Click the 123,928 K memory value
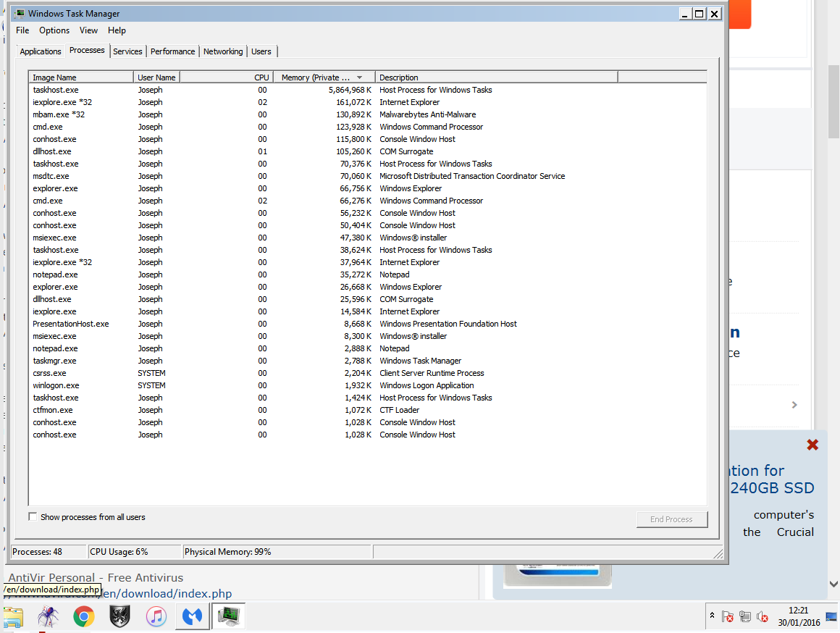 pyautogui.click(x=353, y=127)
